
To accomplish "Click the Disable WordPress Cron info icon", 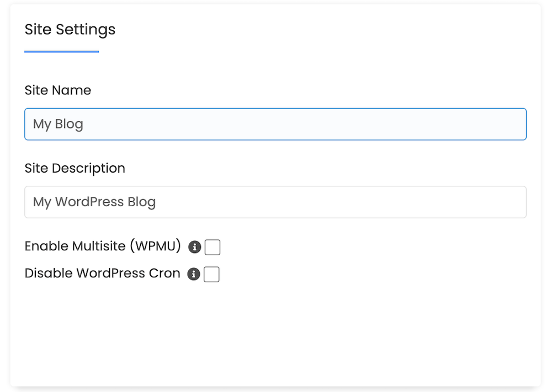I will 194,274.
